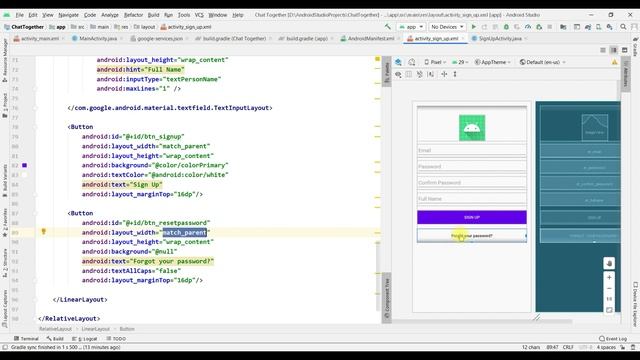Run the app with green play icon
This screenshot has width=640, height=360.
(x=473, y=27)
